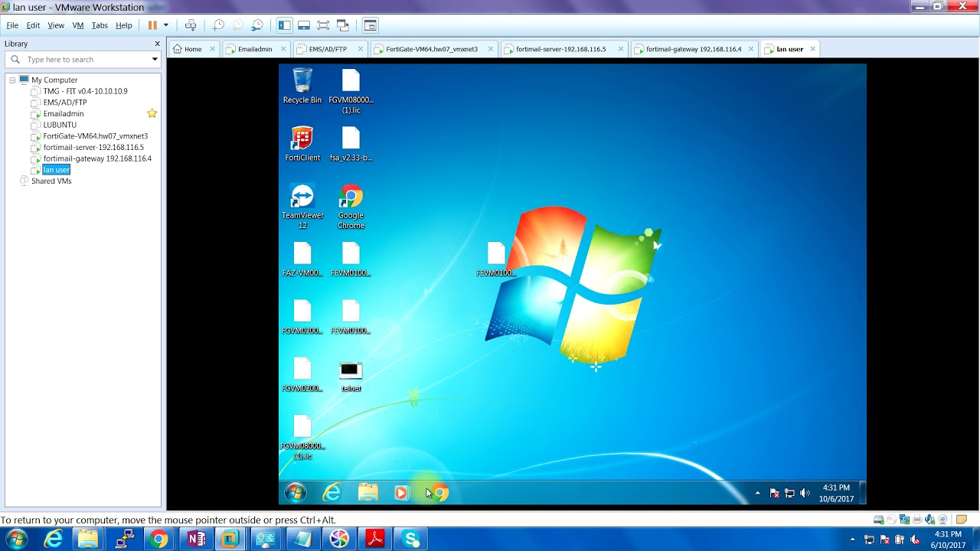Click the guest VM Start button

click(296, 493)
